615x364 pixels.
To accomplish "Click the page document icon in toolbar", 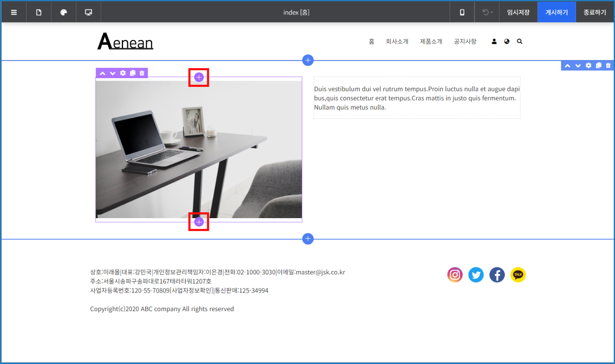I will (39, 12).
